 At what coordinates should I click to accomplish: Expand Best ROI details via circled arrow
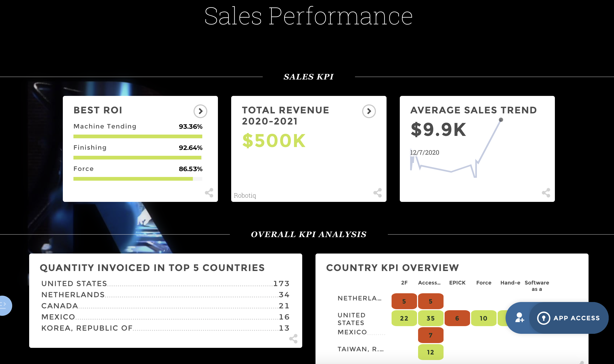tap(200, 111)
